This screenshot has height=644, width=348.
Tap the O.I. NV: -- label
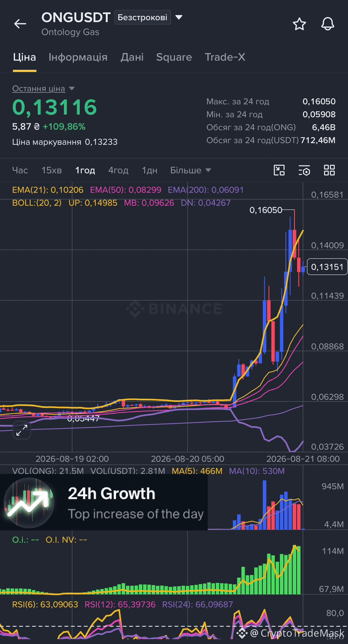click(66, 539)
